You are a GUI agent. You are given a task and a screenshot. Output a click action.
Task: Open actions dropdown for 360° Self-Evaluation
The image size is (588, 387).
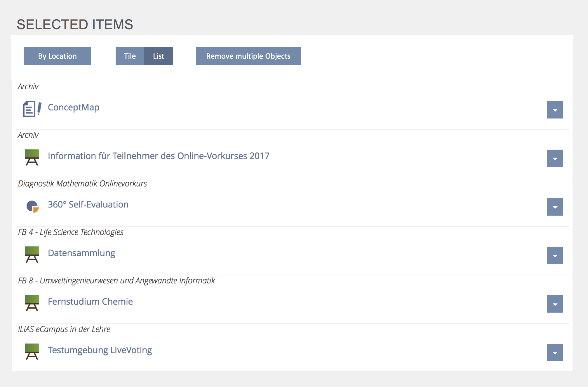[555, 207]
